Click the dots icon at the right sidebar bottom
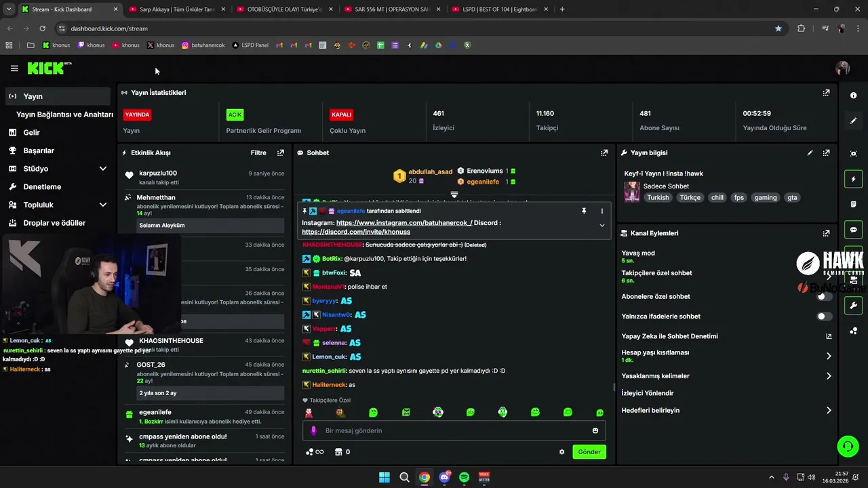 tap(854, 331)
